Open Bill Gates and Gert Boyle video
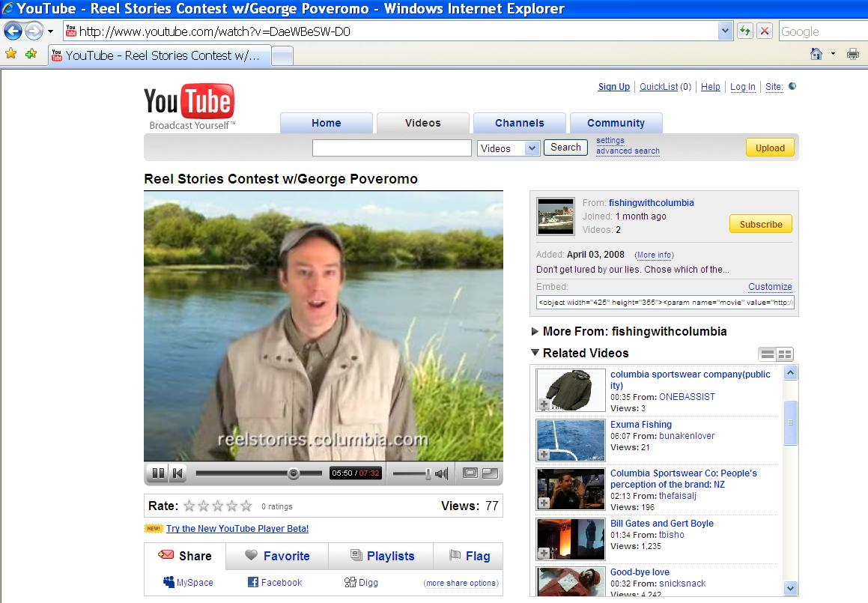Viewport: 868px width, 603px height. tap(661, 524)
